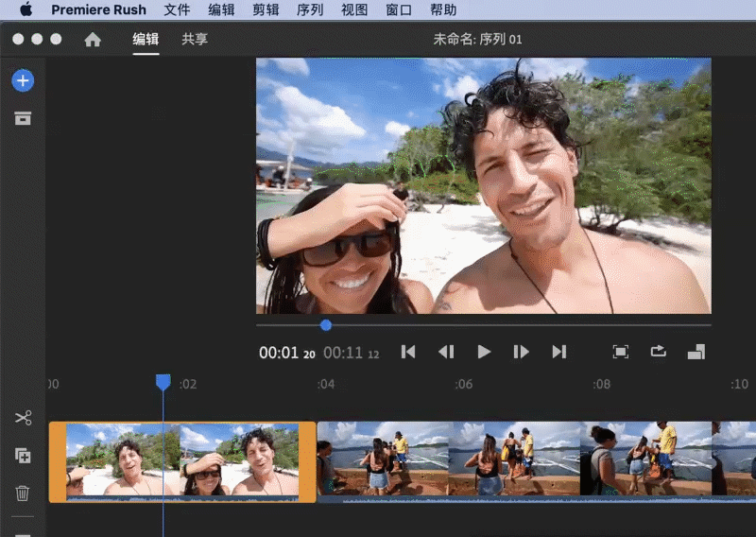The height and width of the screenshot is (537, 756).
Task: Select the beach selfie clip
Action: [182, 462]
